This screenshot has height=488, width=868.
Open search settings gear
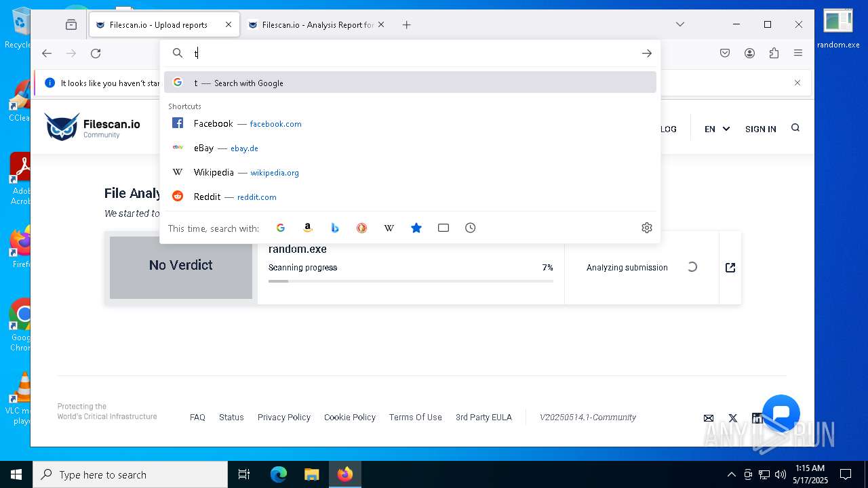(647, 228)
